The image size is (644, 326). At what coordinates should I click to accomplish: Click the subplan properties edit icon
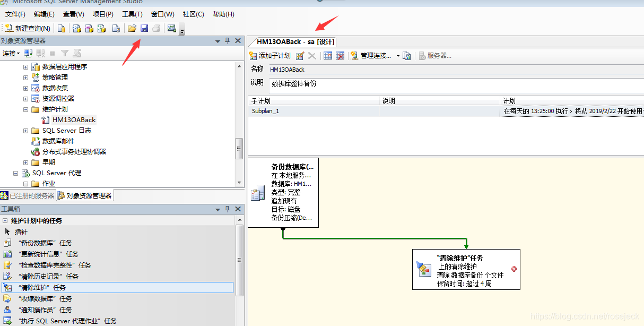pos(300,56)
